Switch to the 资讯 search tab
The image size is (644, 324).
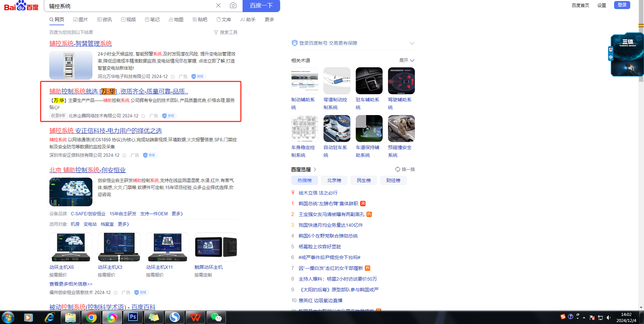tap(104, 20)
